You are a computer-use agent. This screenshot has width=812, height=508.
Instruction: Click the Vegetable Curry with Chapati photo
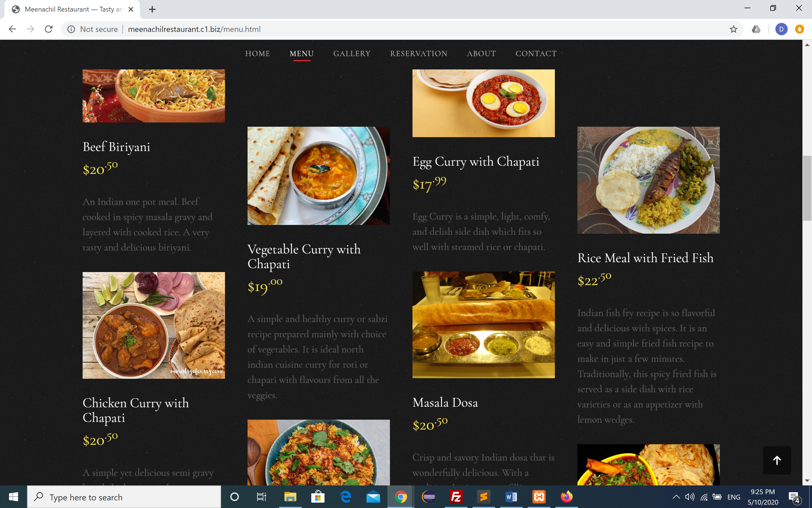coord(318,176)
